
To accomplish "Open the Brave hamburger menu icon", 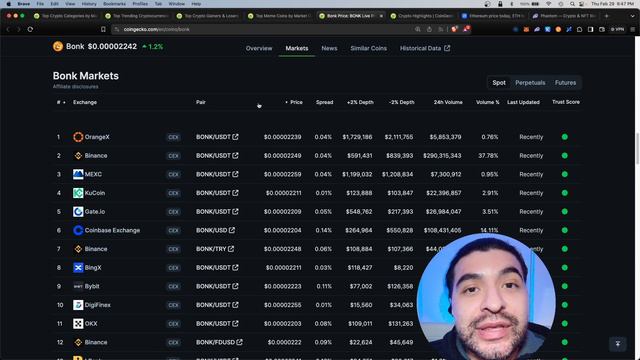I will coord(633,29).
